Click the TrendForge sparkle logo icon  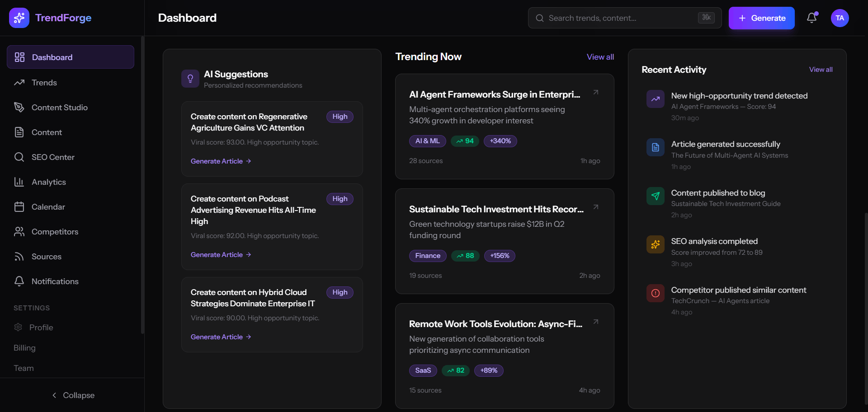click(x=19, y=18)
